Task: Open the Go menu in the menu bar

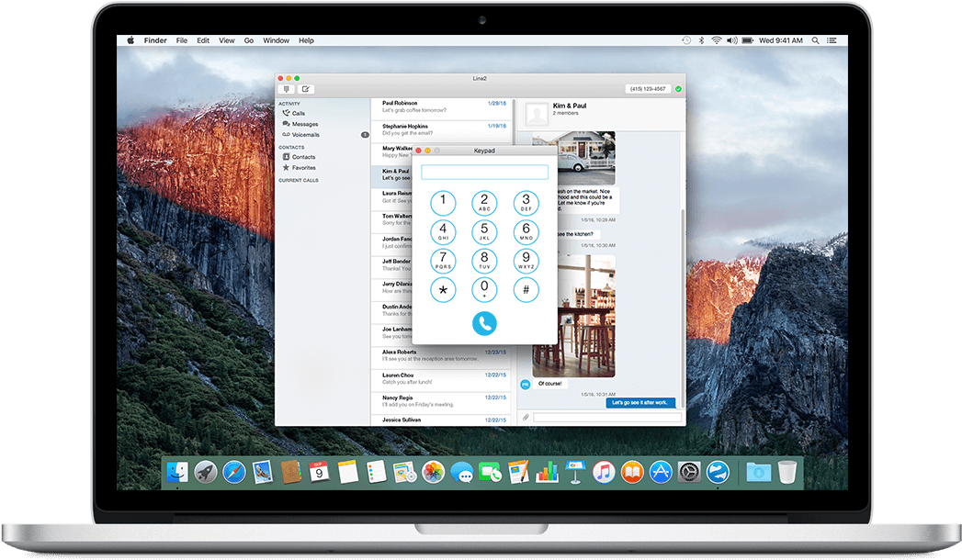Action: coord(248,40)
